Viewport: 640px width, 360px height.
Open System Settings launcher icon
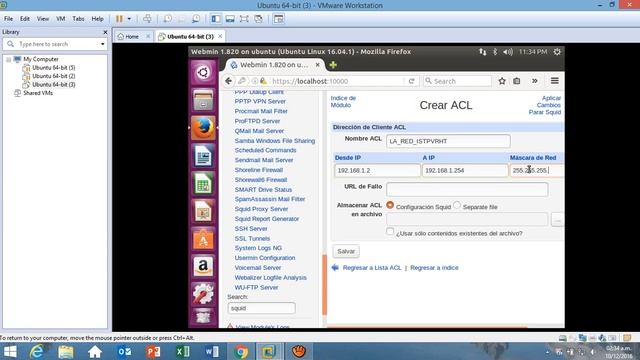[203, 293]
